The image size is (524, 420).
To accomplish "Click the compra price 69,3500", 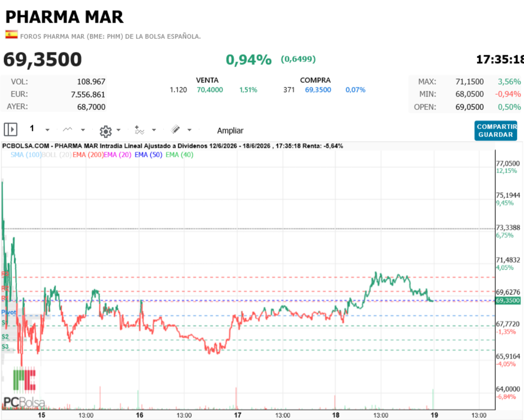I will [318, 90].
